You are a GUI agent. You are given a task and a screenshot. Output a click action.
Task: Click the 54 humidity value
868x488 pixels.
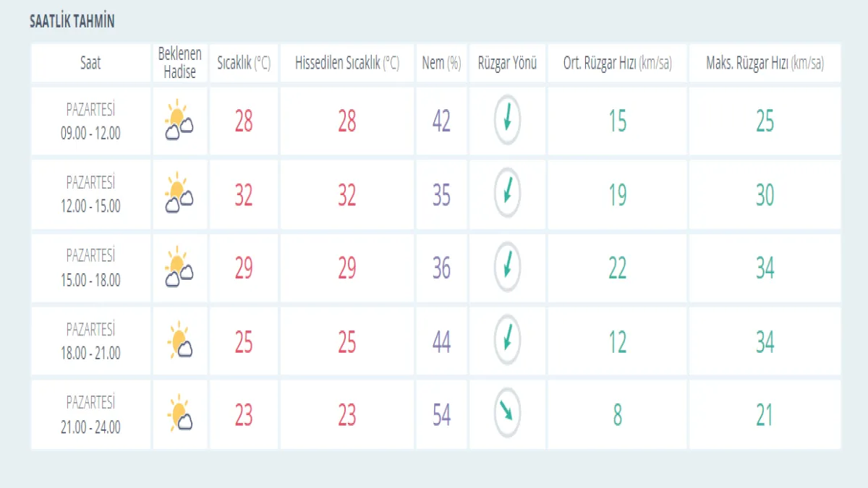point(441,416)
